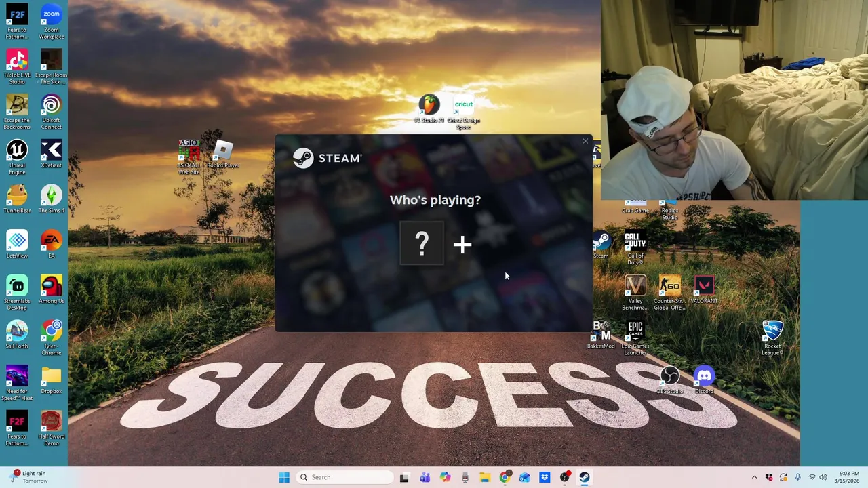Image resolution: width=868 pixels, height=488 pixels.
Task: Open FL Studio 21 desktop shortcut
Action: (429, 108)
